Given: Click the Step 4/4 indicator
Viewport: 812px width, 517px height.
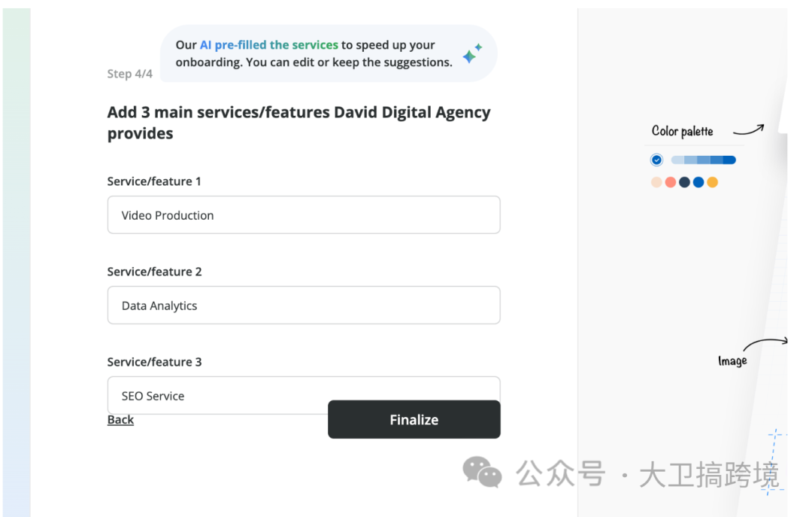Looking at the screenshot, I should click(129, 74).
